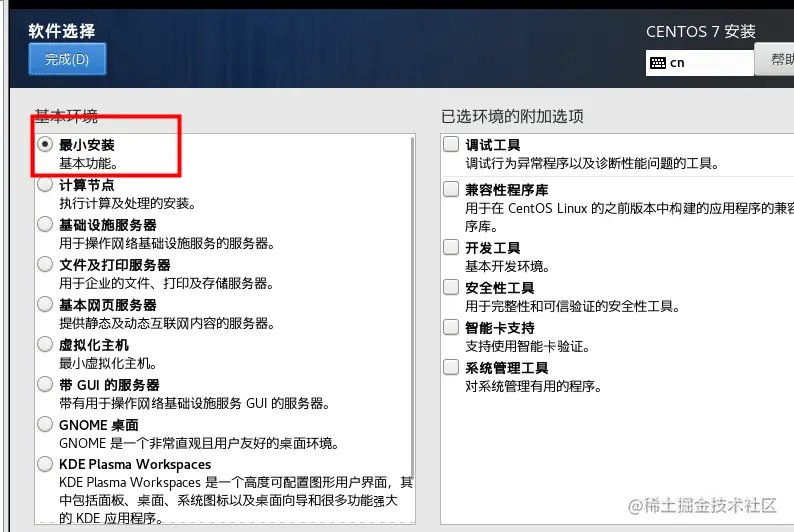This screenshot has height=532, width=794.
Task: Click the CENTOS 7 安装 title
Action: pyautogui.click(x=701, y=32)
